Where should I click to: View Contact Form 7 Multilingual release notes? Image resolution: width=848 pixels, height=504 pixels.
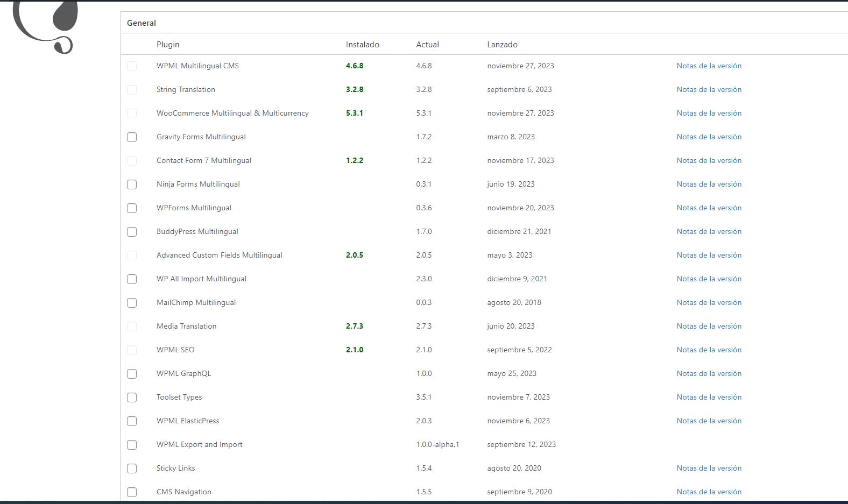[x=709, y=160]
